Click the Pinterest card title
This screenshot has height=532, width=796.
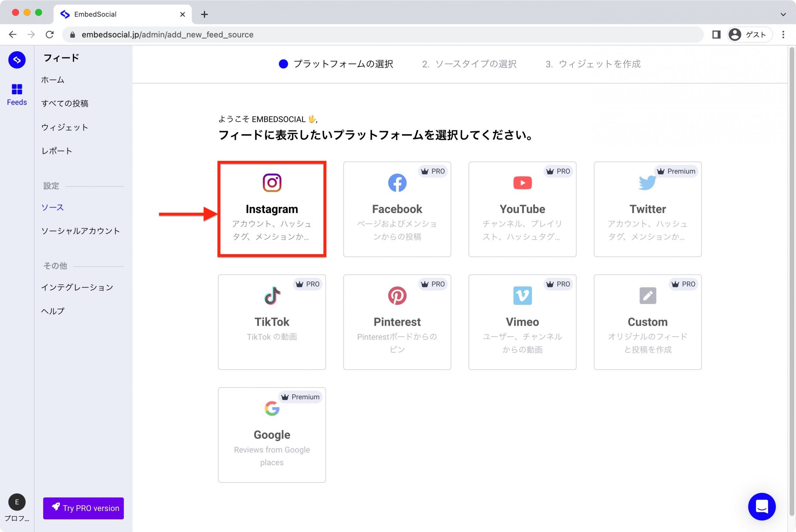pyautogui.click(x=397, y=322)
